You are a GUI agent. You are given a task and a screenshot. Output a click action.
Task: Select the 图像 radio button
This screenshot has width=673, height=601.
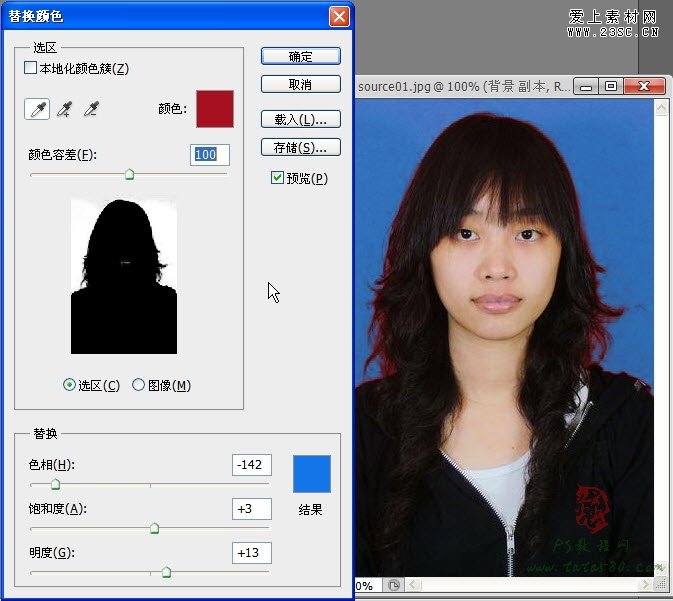pos(138,385)
